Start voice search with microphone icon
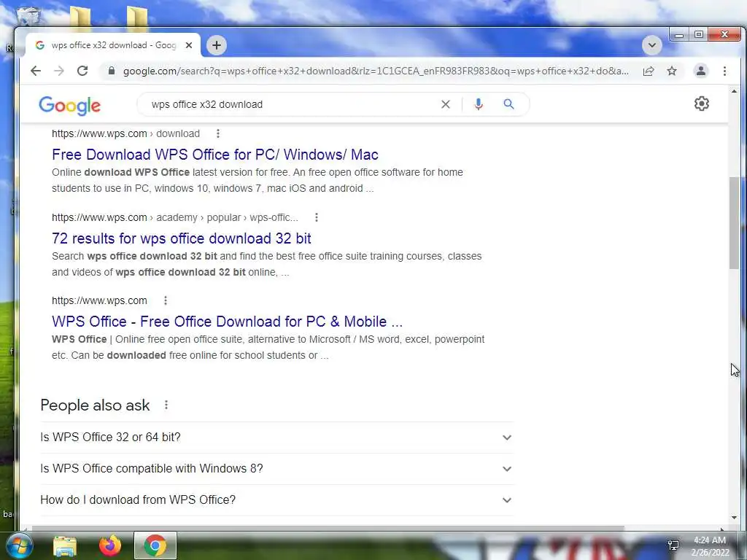747x560 pixels. (479, 104)
